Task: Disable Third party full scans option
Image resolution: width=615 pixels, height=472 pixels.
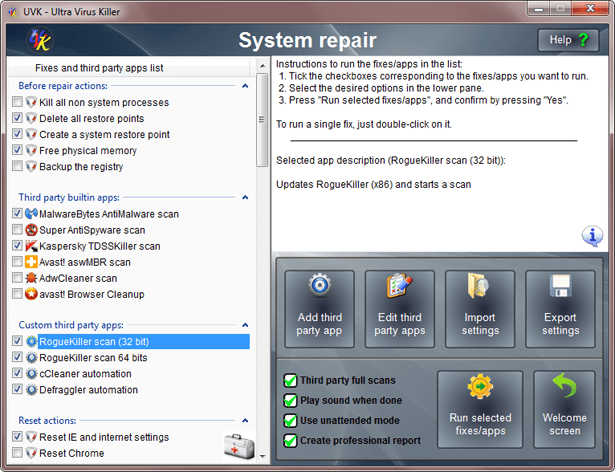Action: (x=290, y=380)
